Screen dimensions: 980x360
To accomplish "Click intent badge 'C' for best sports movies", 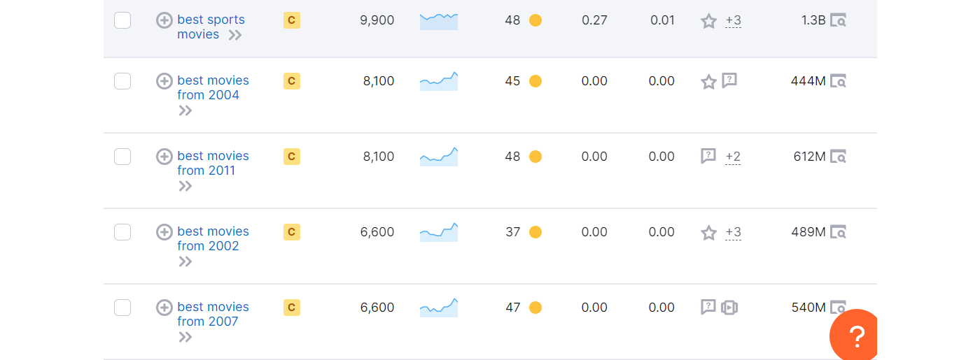I will pos(292,20).
